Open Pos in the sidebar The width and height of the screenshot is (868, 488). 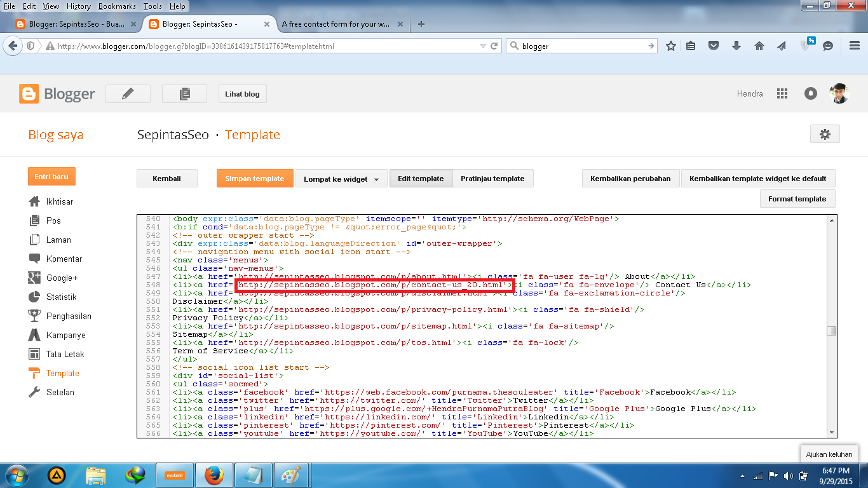45,220
